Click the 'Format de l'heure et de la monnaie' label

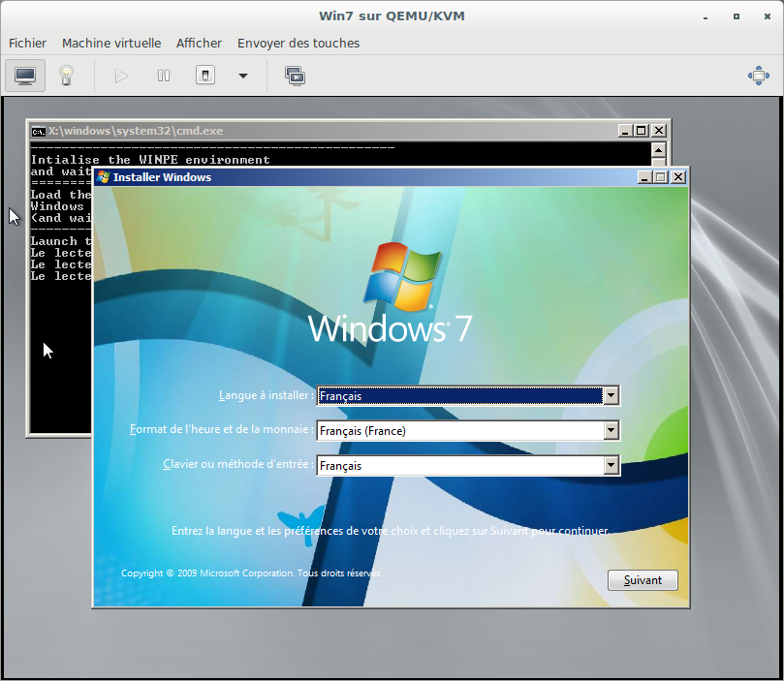(x=222, y=430)
